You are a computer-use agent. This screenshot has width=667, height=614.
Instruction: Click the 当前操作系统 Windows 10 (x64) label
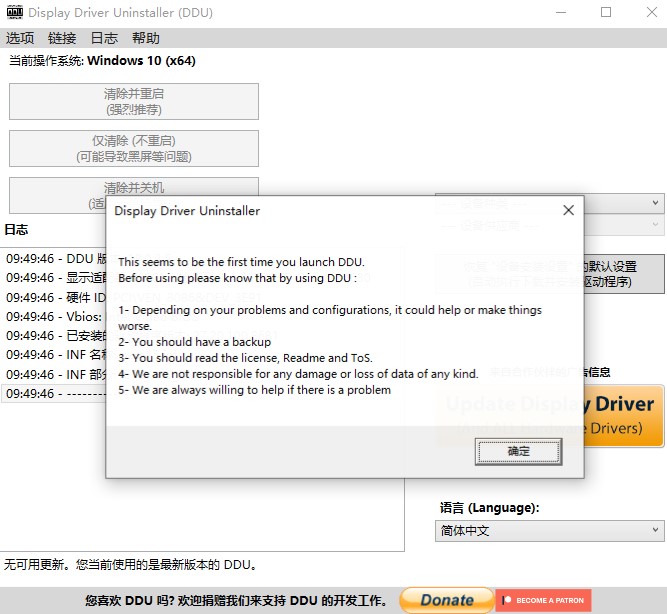[102, 61]
